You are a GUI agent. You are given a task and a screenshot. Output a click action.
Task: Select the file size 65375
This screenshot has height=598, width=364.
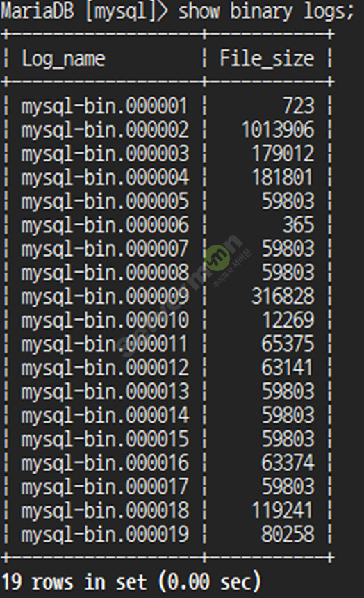coord(288,344)
